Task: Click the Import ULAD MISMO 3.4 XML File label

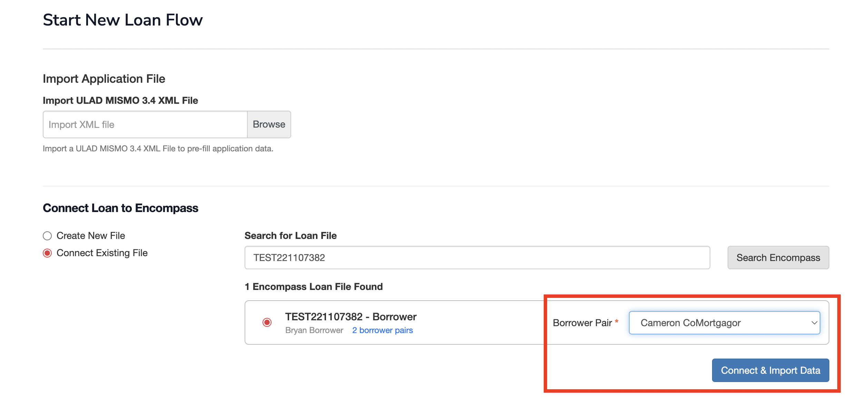Action: [120, 100]
